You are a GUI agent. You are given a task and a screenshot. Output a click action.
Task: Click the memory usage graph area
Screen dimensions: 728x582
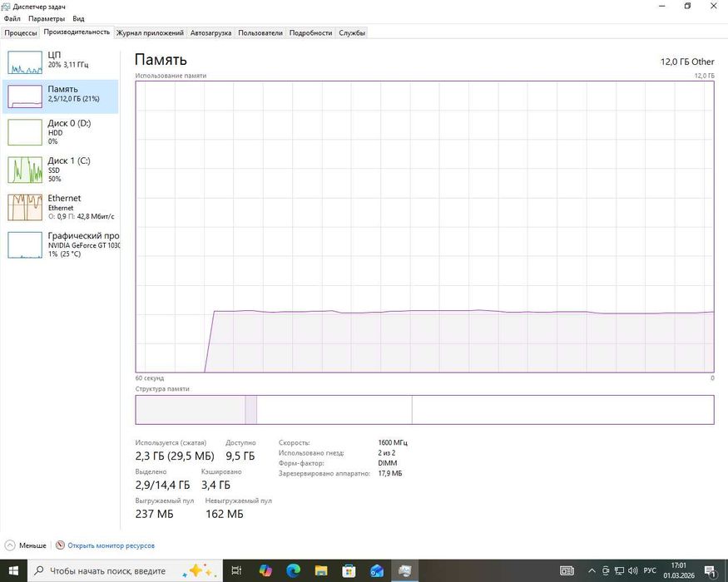pos(424,226)
